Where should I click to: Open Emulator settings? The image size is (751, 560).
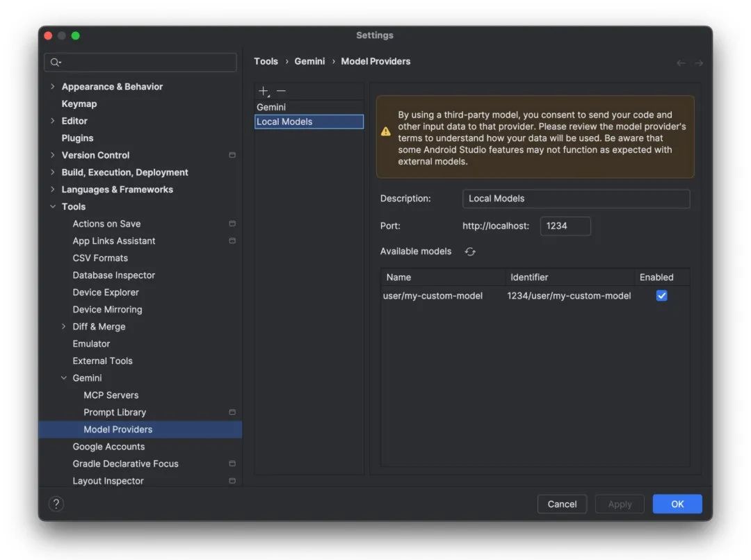91,344
